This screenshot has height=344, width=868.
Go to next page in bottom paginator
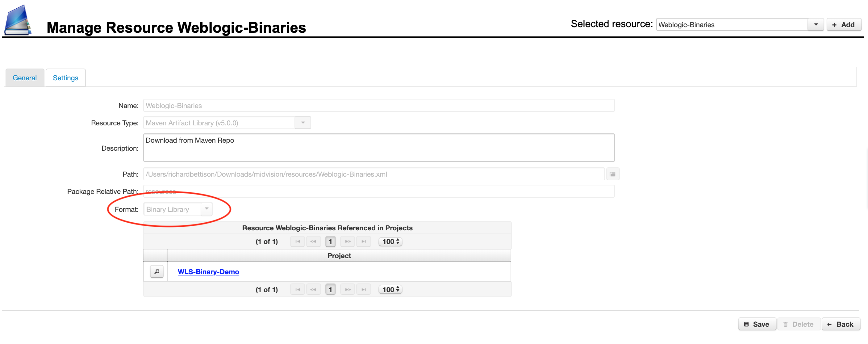click(347, 290)
